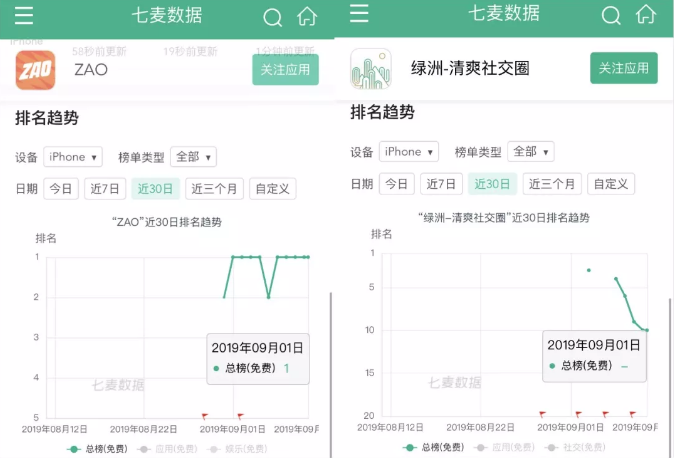This screenshot has height=458, width=674.
Task: Tap search icon in right 绿洲 panel
Action: 611,15
